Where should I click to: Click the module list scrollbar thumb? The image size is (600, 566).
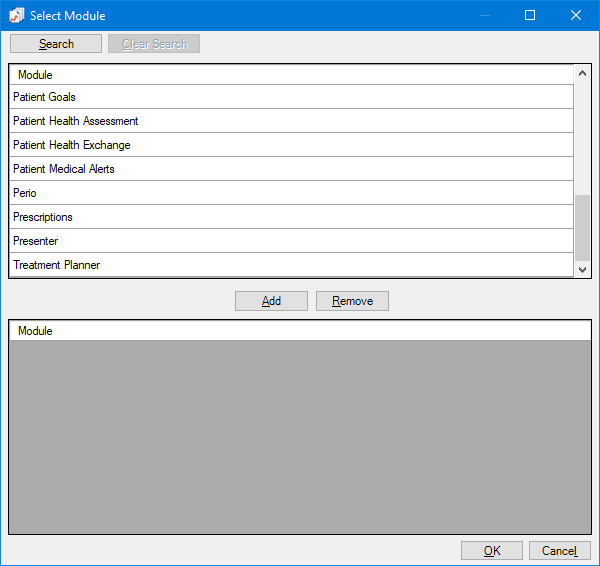583,227
